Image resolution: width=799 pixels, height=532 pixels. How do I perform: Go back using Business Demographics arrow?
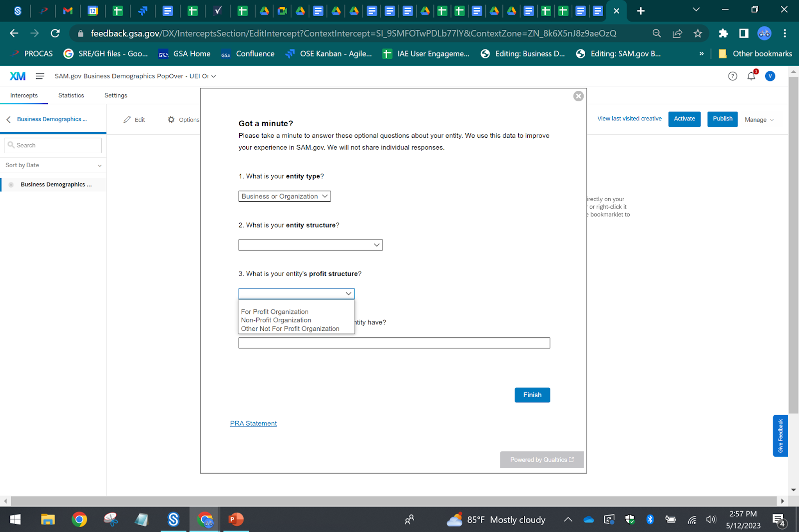8,119
